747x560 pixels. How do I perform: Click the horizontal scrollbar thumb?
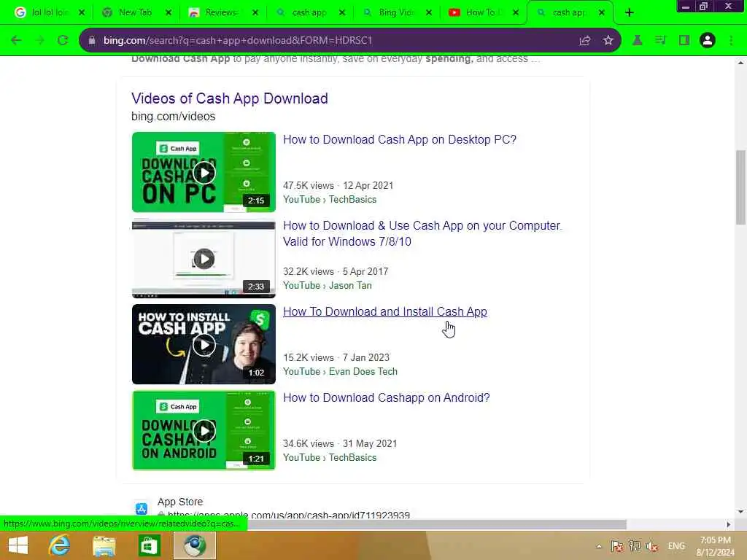click(437, 524)
